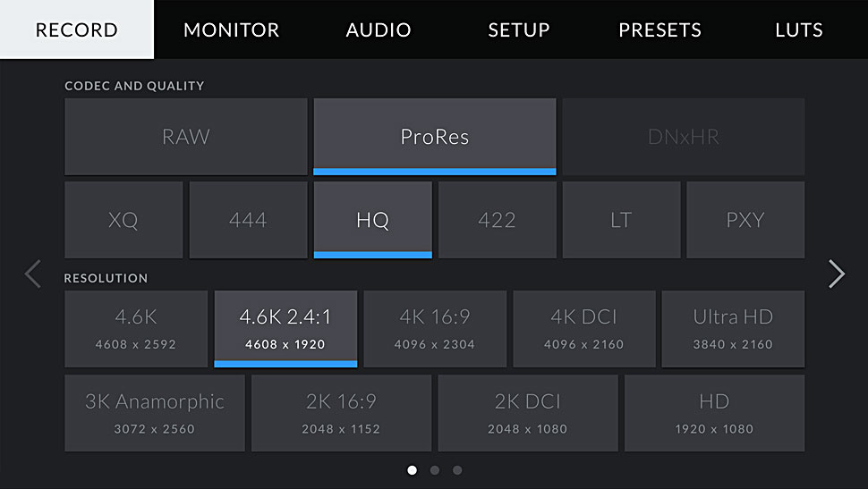Choose the DNxHR codec
The width and height of the screenshot is (868, 489).
[x=684, y=137]
